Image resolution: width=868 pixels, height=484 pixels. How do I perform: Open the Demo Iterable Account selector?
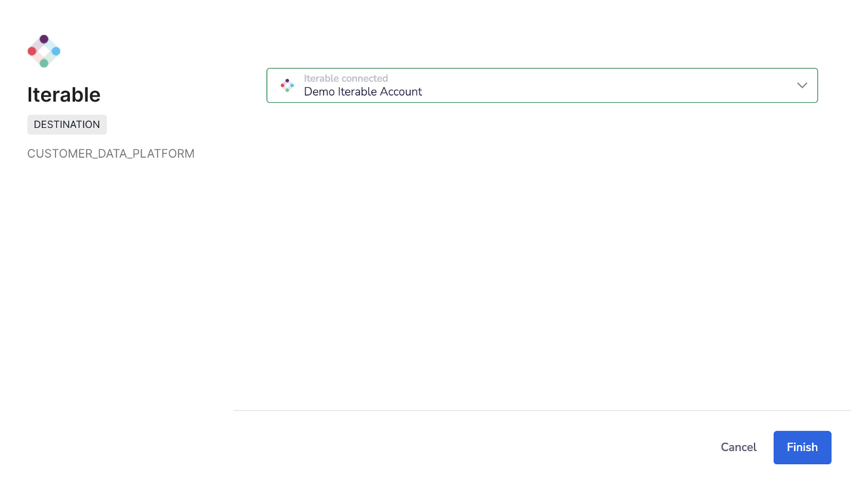(x=542, y=85)
